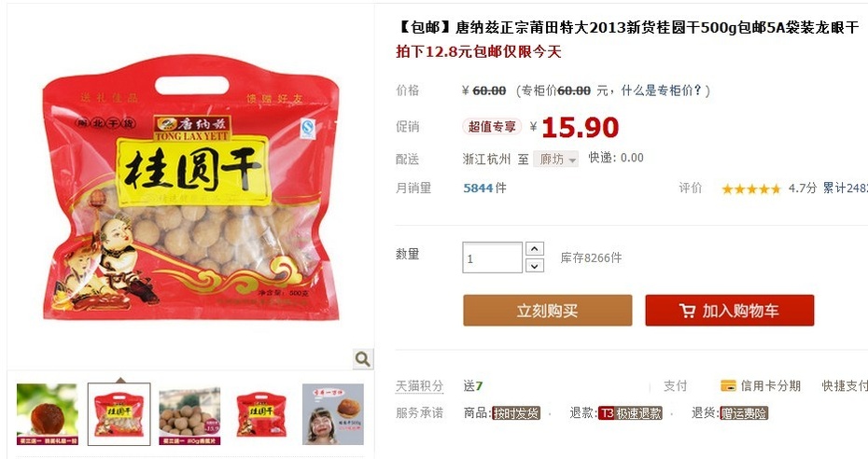Click the 信用卡分期 credit card icon

pyautogui.click(x=728, y=386)
